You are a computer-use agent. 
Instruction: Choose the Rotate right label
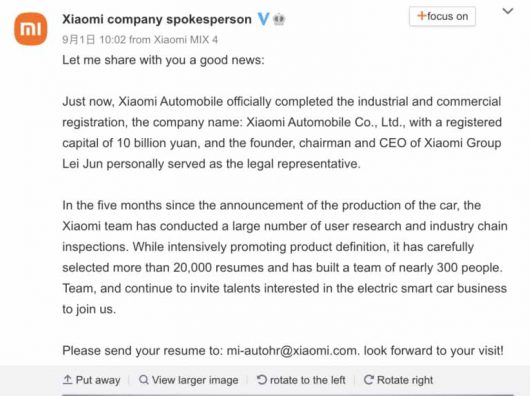[405, 380]
